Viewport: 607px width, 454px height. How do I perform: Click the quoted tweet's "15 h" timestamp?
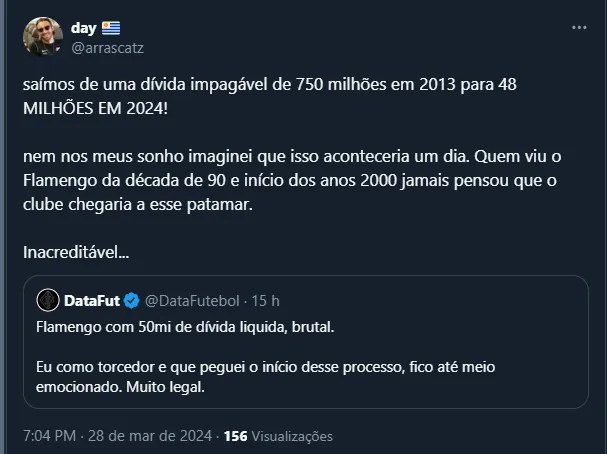266,300
